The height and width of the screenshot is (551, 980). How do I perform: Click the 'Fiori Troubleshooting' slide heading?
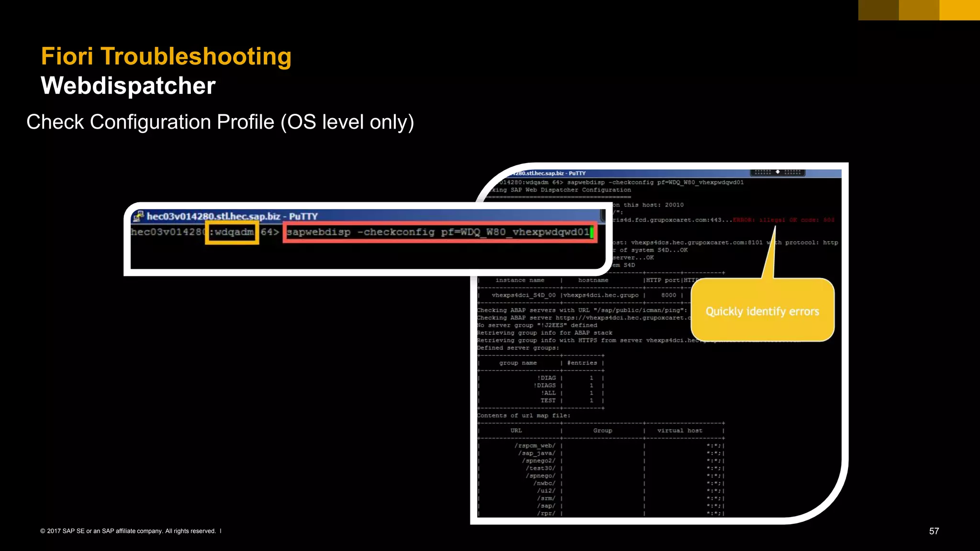166,56
